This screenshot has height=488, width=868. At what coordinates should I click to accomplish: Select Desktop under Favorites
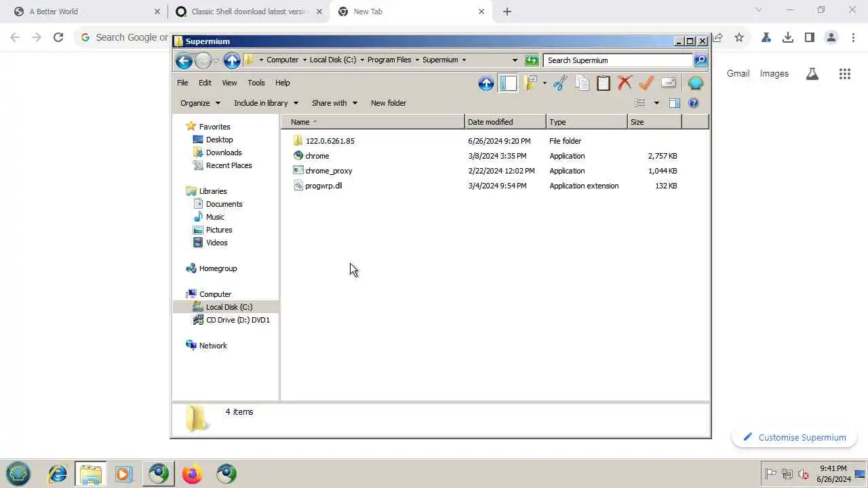[213, 140]
